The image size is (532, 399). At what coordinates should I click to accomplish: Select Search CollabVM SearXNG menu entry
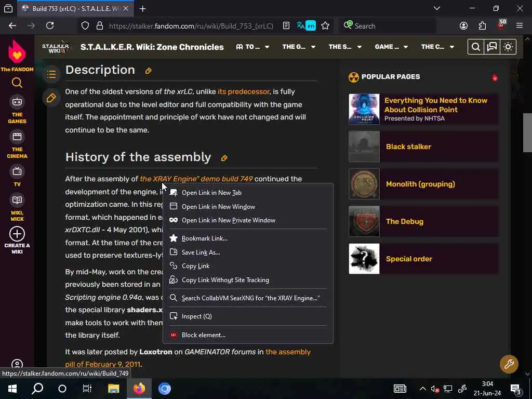(x=248, y=298)
